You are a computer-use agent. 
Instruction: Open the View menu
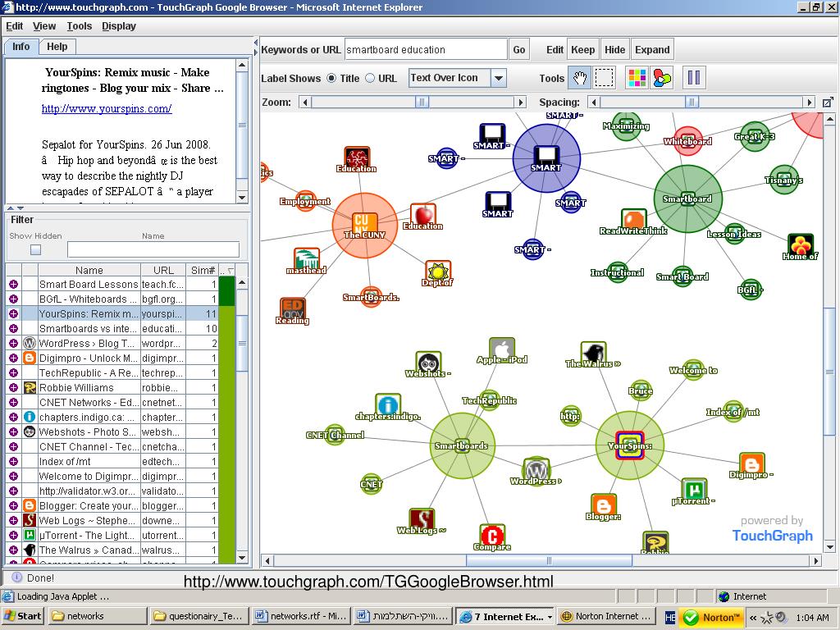44,25
